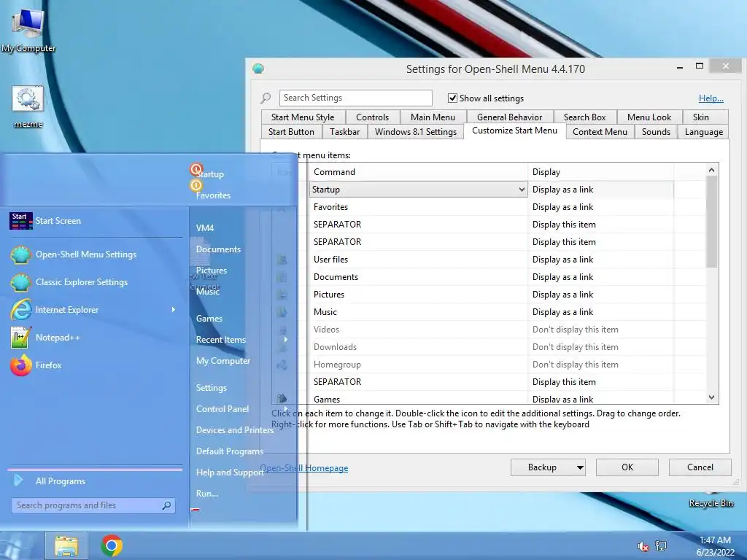Open the Main Menu tab
747x560 pixels.
coord(433,117)
